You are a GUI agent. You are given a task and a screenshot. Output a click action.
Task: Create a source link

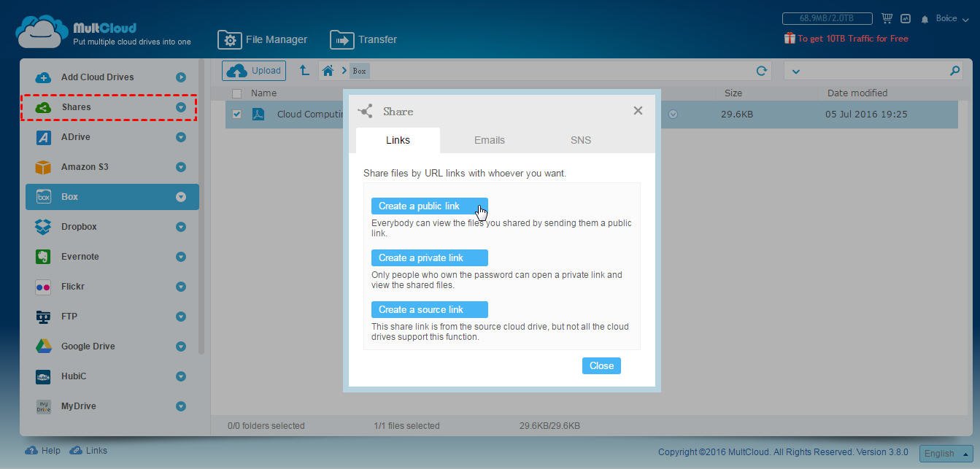point(429,310)
